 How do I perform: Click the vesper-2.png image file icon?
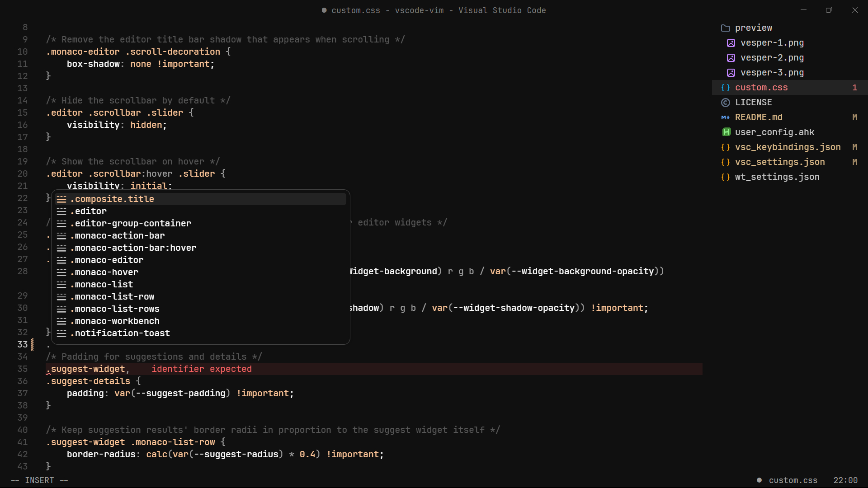[x=731, y=58]
